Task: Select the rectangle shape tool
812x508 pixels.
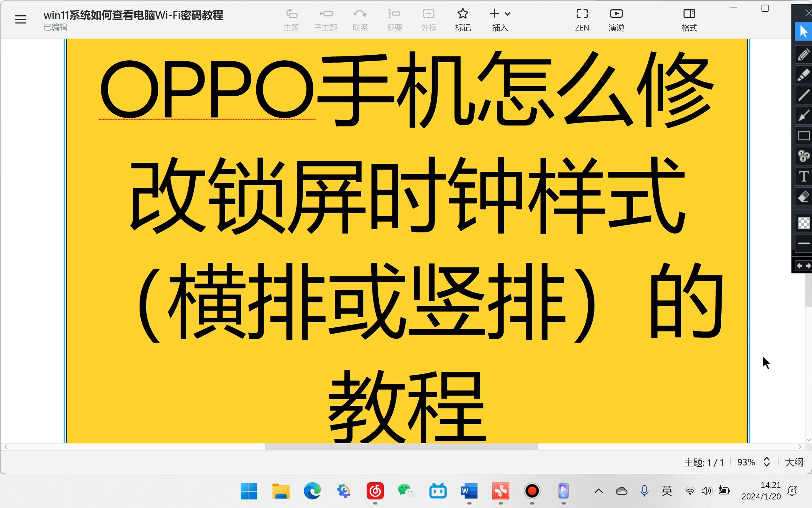Action: click(x=804, y=136)
